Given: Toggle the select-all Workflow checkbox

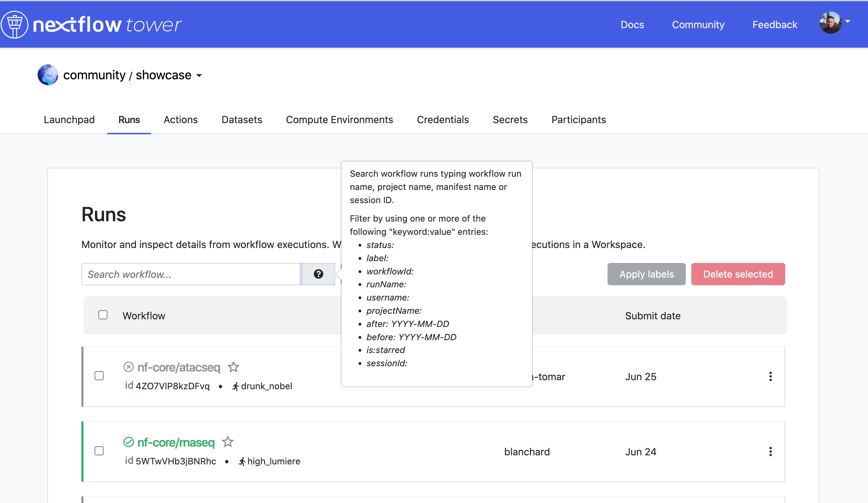Looking at the screenshot, I should click(x=103, y=315).
